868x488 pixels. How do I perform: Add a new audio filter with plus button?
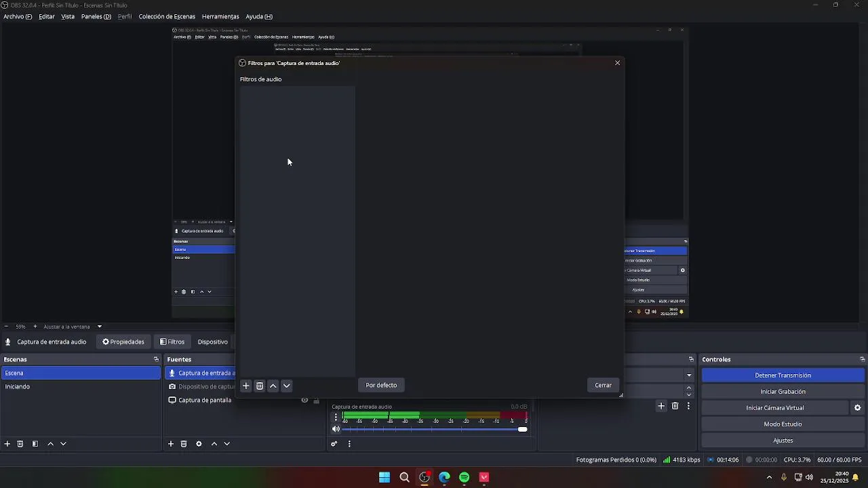(246, 386)
